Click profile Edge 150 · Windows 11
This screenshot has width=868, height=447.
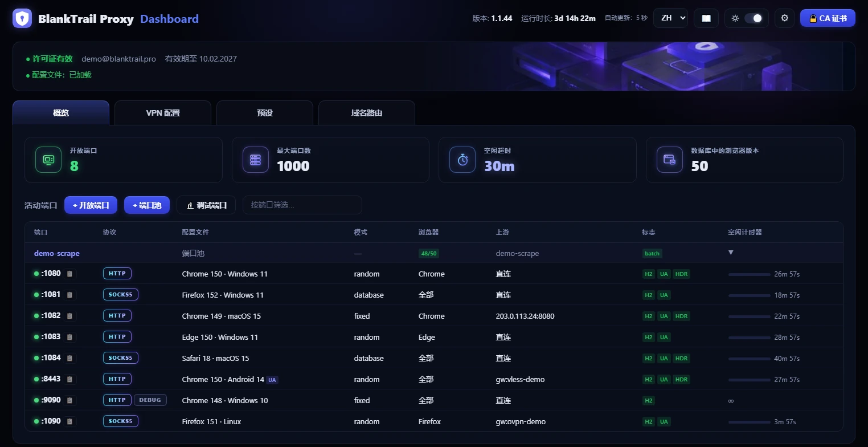[x=220, y=338]
